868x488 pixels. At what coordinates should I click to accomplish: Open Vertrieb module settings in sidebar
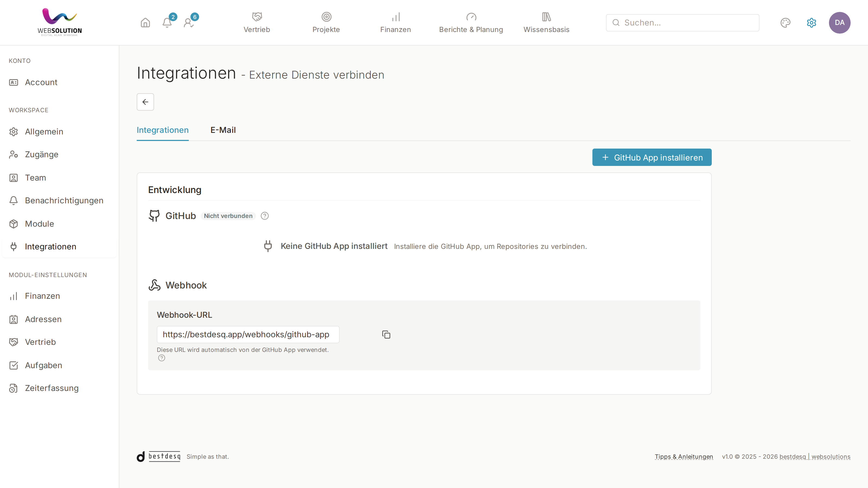point(59,342)
